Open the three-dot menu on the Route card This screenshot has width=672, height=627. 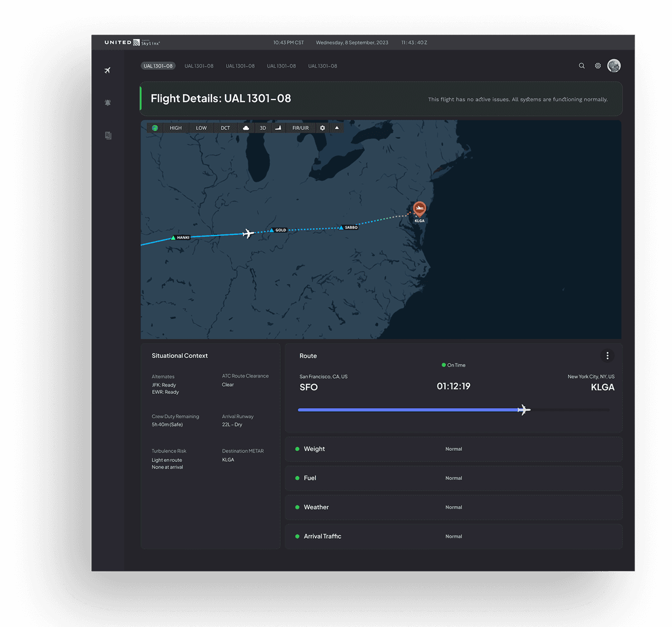(608, 355)
